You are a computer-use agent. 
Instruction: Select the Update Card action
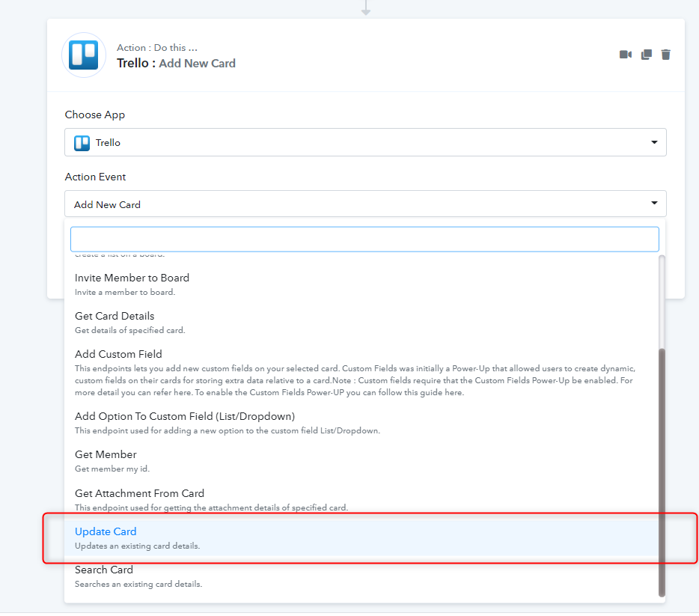[x=361, y=538]
